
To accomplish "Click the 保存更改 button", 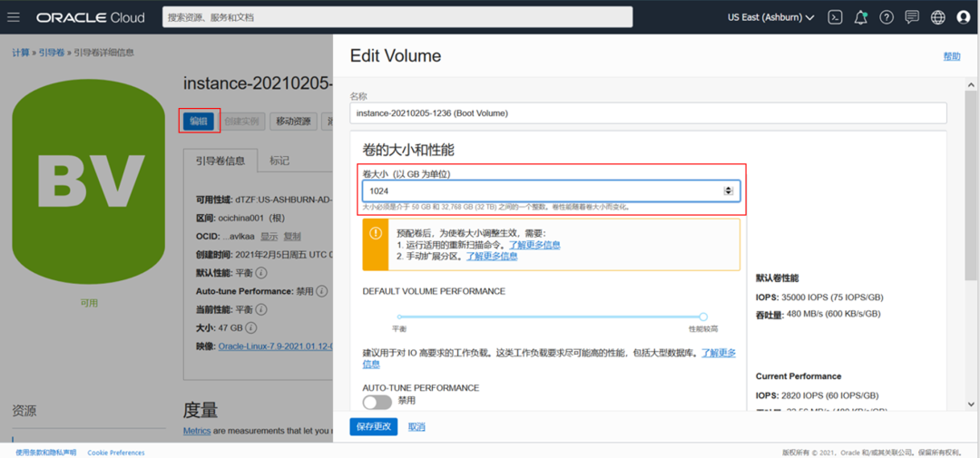I will 373,427.
